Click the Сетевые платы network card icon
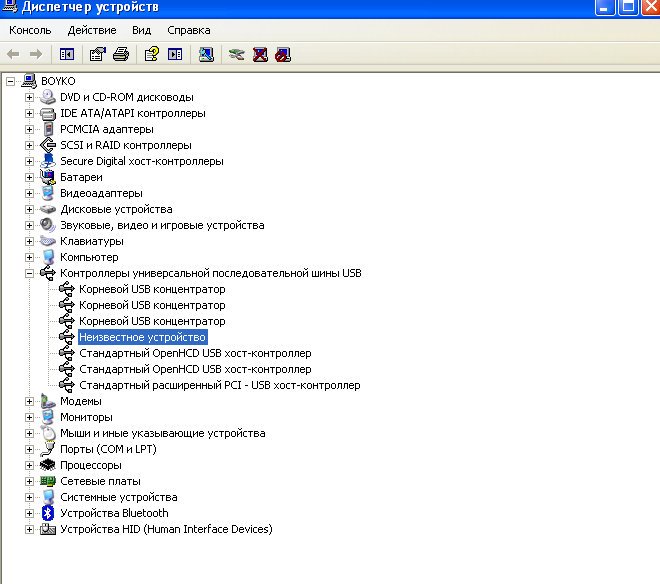Viewport: 660px width, 584px height. (48, 481)
